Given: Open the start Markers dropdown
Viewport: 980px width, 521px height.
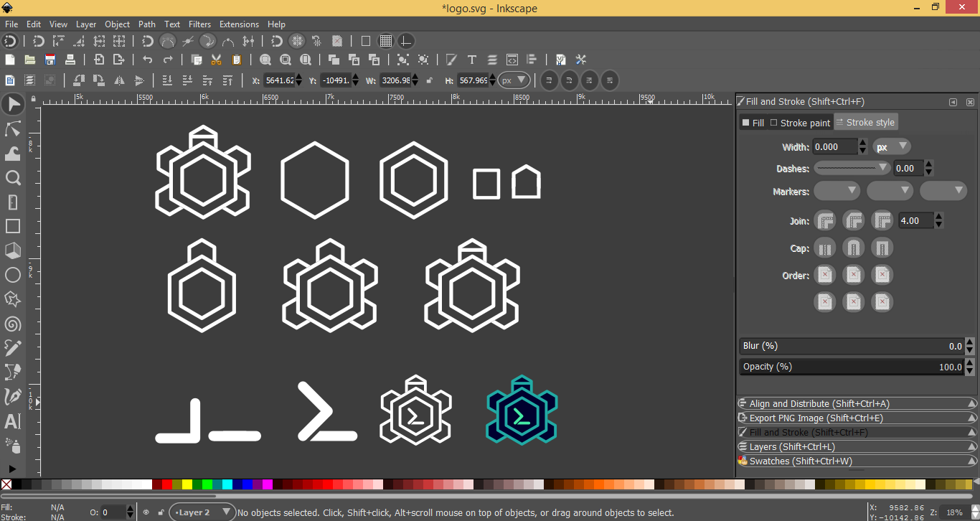Looking at the screenshot, I should click(837, 191).
